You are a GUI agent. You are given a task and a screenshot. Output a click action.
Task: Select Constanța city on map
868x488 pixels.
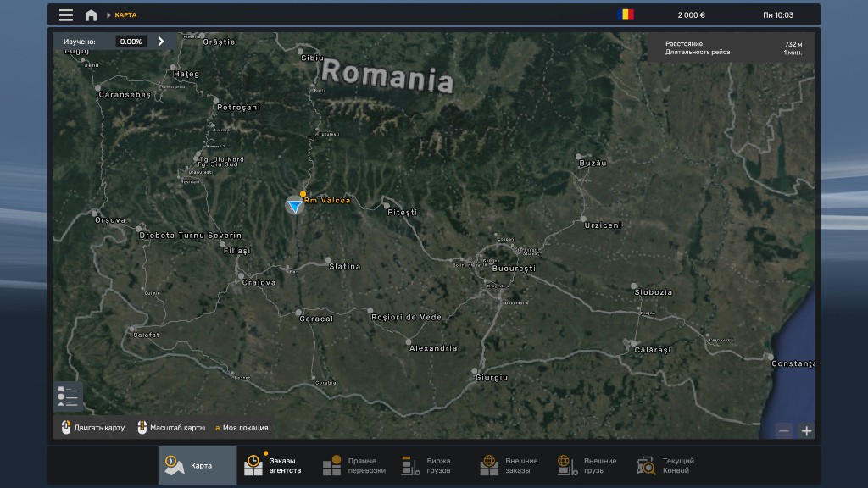tap(793, 363)
